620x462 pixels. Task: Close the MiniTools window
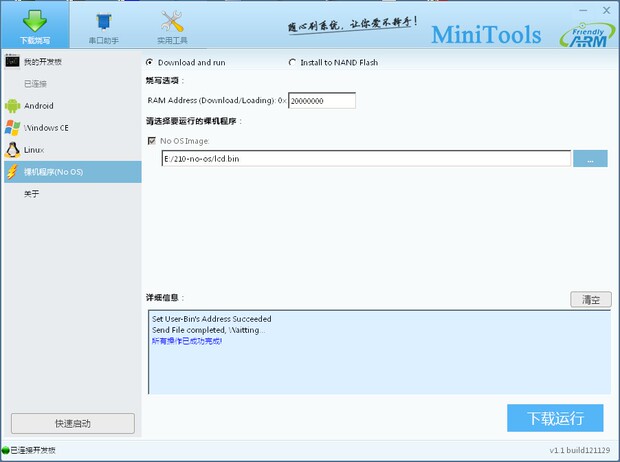[x=607, y=11]
